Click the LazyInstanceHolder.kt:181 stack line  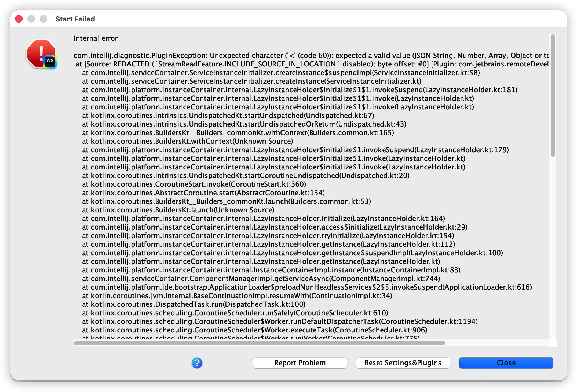coord(300,90)
